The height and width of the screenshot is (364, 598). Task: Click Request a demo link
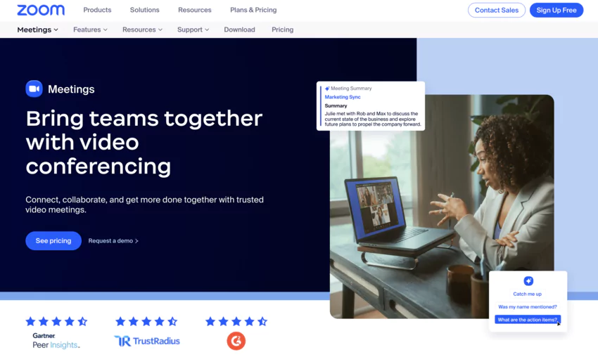click(x=113, y=240)
